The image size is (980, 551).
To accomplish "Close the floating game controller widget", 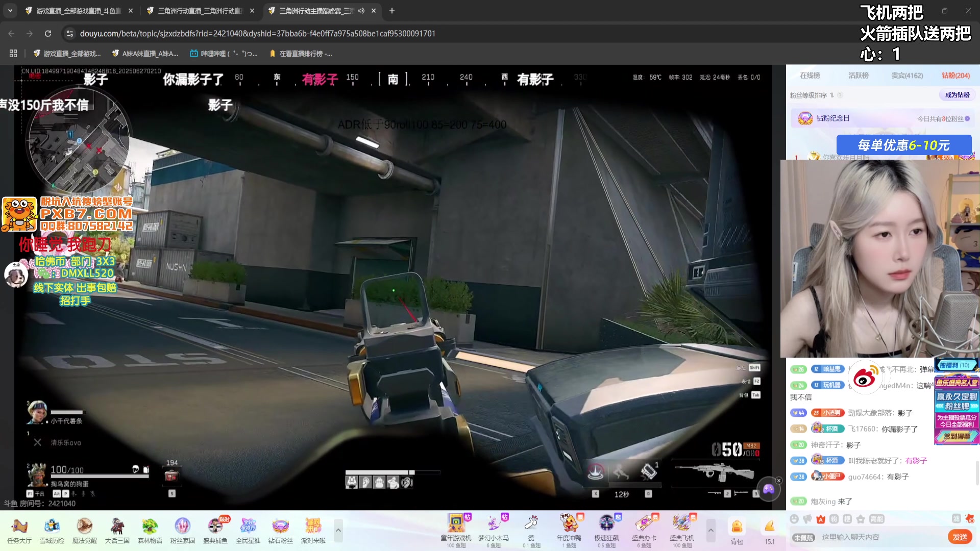I will (779, 480).
